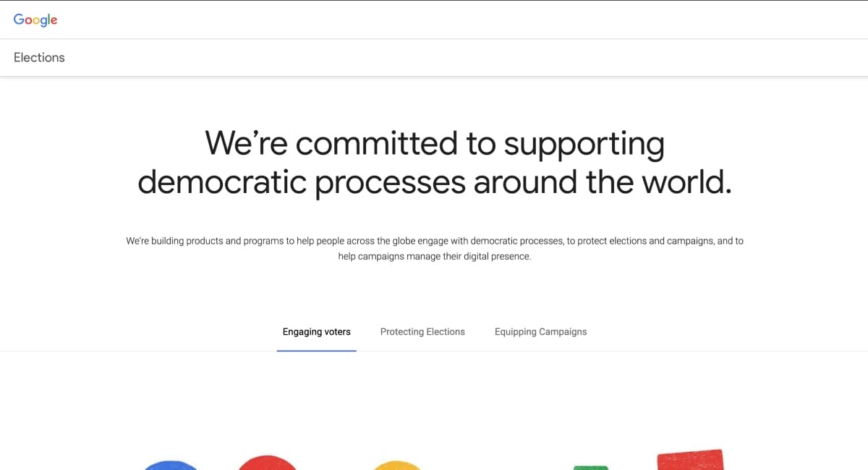Click the blue underline beneath Engaging voters

(316, 351)
